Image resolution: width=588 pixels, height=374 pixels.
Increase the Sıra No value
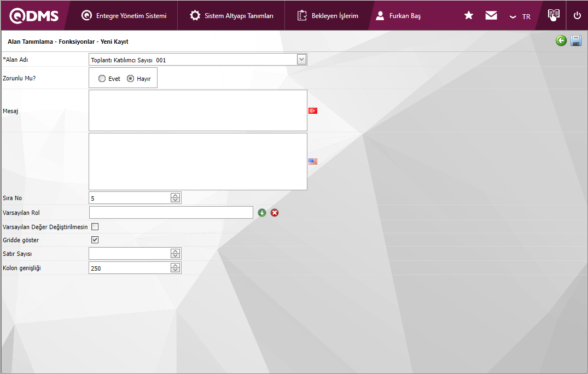point(175,195)
